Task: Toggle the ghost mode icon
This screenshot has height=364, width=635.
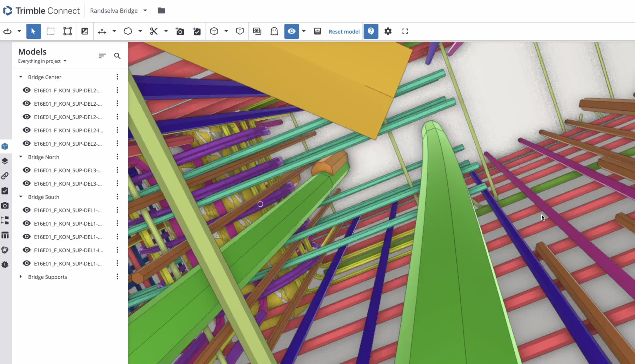Action: coord(274,31)
